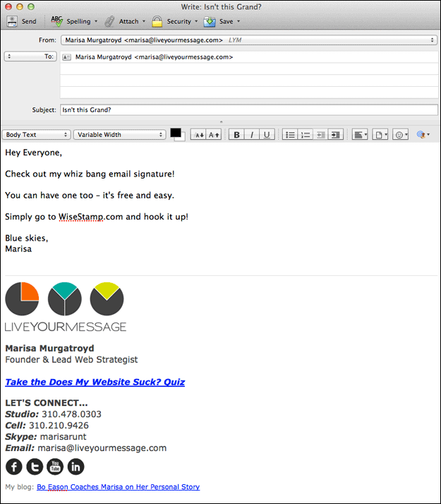Click the Security lock button
This screenshot has height=504, width=441.
[171, 22]
